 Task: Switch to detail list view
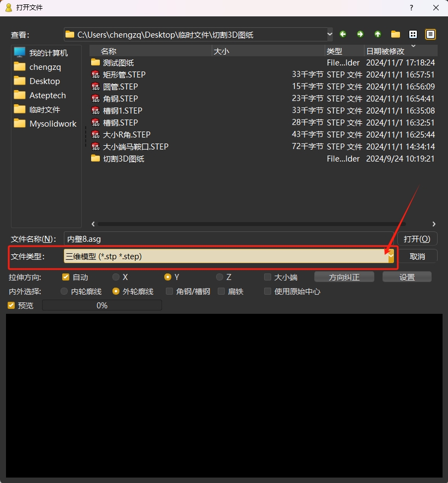coord(431,34)
